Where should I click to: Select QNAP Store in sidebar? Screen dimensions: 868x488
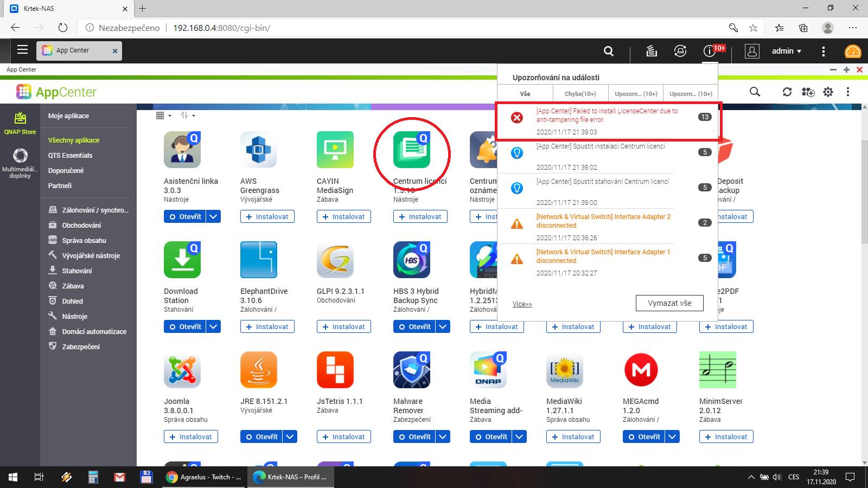tap(20, 123)
